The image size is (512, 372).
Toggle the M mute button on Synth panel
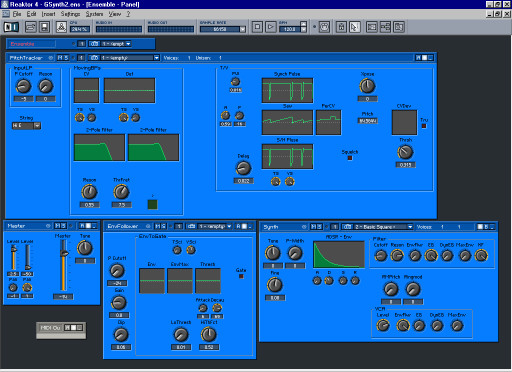(313, 227)
